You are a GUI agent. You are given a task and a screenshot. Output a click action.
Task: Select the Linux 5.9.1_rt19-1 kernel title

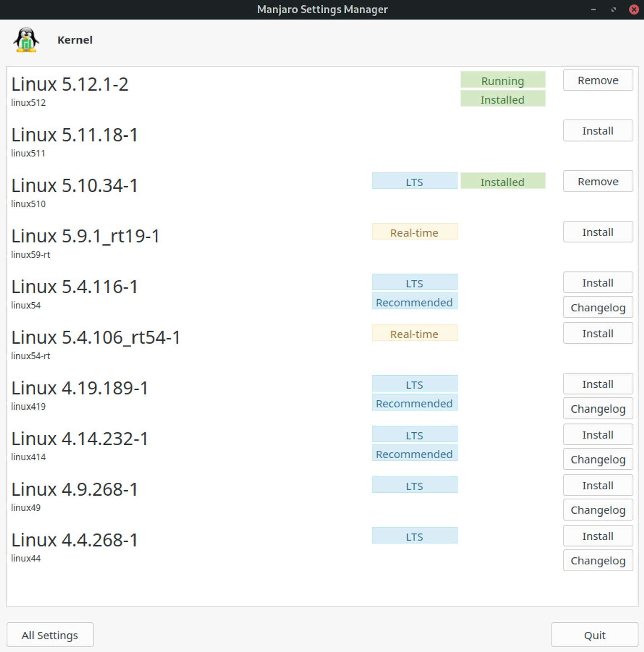pyautogui.click(x=86, y=236)
